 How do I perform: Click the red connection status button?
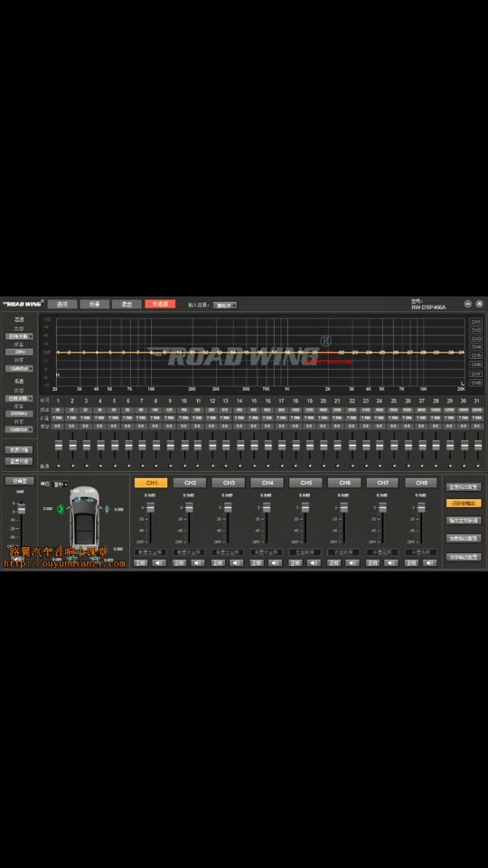[x=161, y=304]
